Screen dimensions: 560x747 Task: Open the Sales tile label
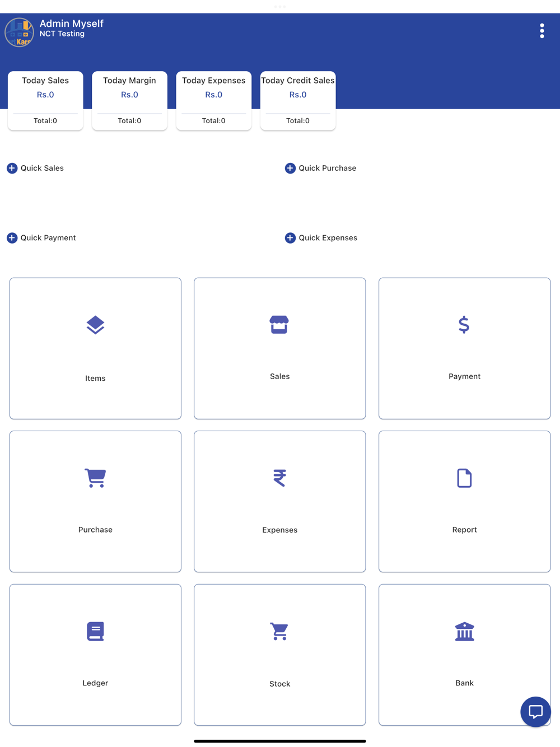(279, 376)
